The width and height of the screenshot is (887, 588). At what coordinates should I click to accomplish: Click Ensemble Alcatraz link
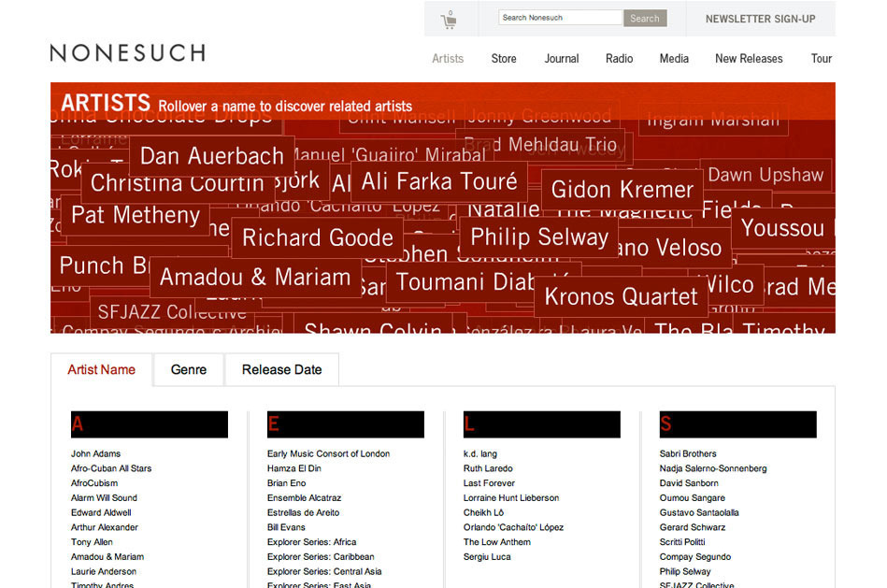point(305,498)
